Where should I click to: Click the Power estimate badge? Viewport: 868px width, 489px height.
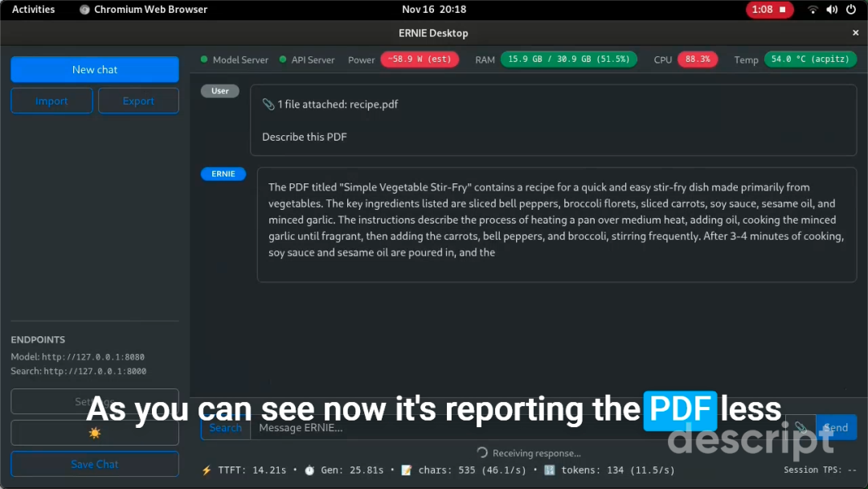[x=420, y=60]
